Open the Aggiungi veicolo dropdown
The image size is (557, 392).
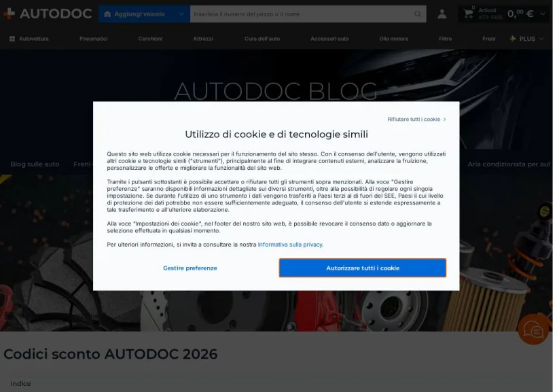point(144,14)
